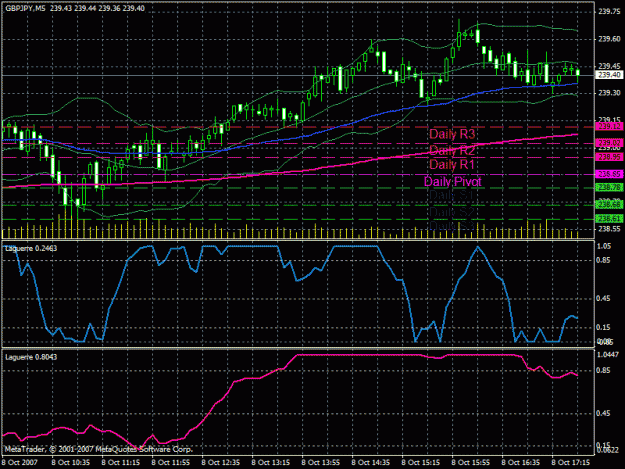Screen dimensions: 625x469
Task: Click the 8 Oct 11:55 time label
Action: [171, 463]
